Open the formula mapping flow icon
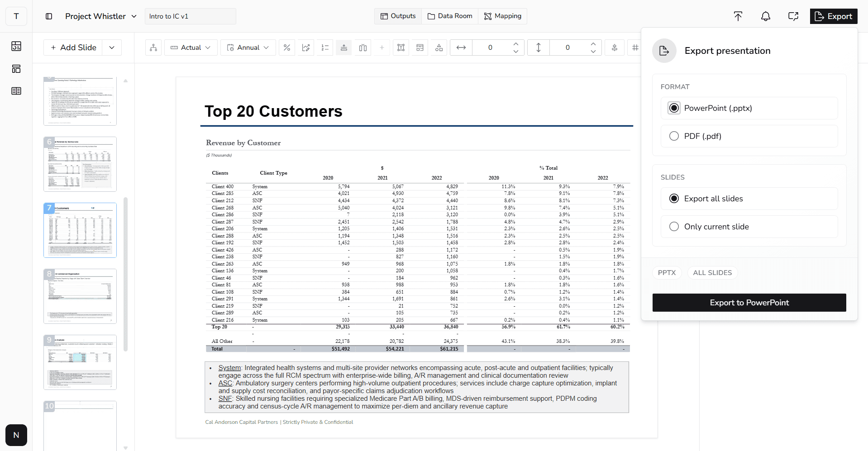868x451 pixels. pos(153,47)
